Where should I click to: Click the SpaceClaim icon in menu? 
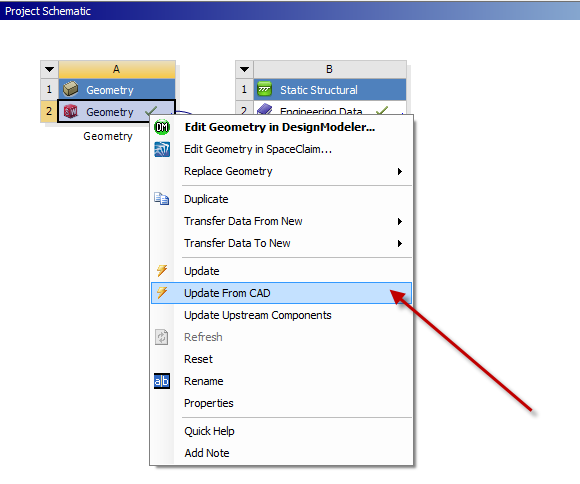point(162,149)
